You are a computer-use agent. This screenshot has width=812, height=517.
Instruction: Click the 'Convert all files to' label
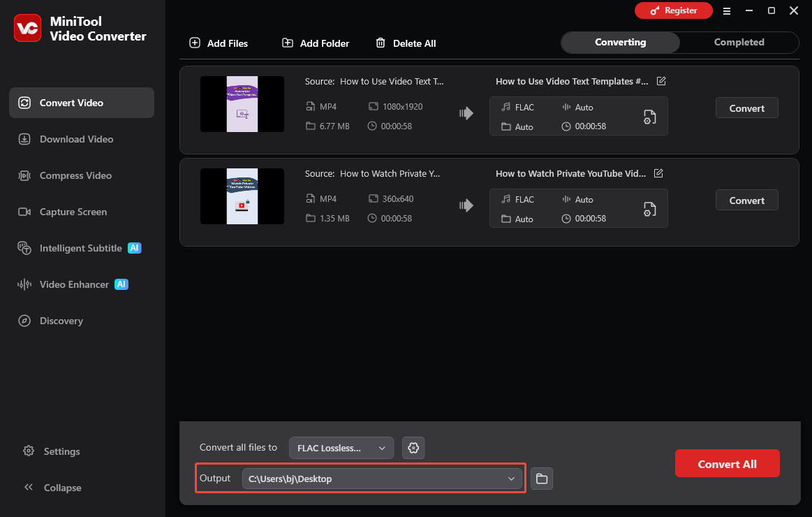click(238, 447)
